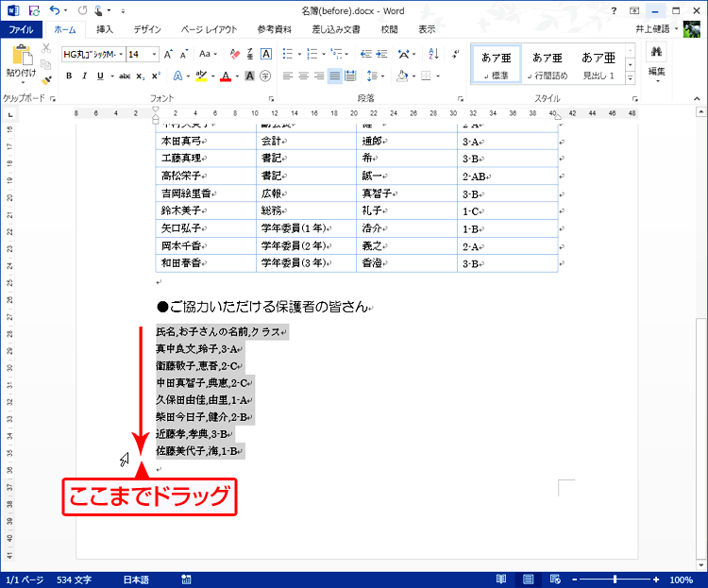Open the font size dropdown
This screenshot has height=588, width=708.
pos(154,54)
